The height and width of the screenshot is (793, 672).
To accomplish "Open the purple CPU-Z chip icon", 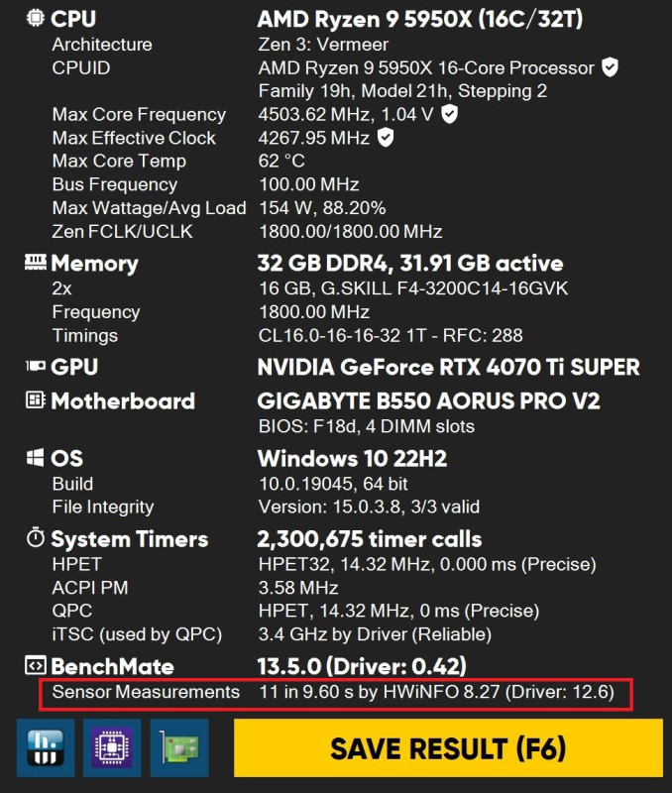I will 112,748.
